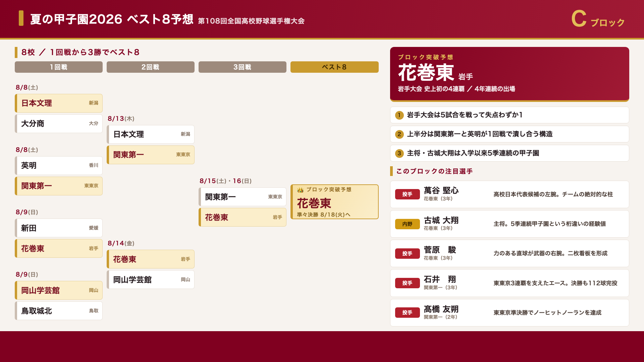The width and height of the screenshot is (644, 362).
Task: Click the 鳥取城北 team card
Action: coord(59,311)
